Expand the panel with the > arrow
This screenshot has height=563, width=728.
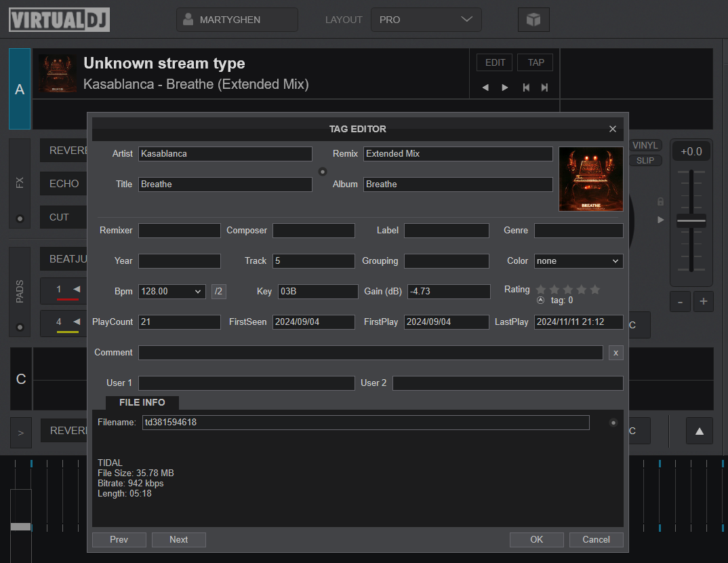point(21,433)
